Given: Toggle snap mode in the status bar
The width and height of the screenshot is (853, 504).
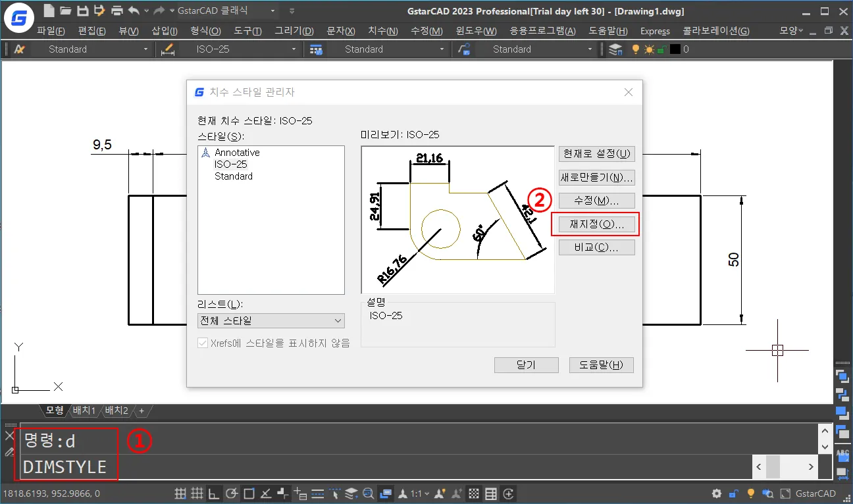Looking at the screenshot, I should [x=180, y=493].
